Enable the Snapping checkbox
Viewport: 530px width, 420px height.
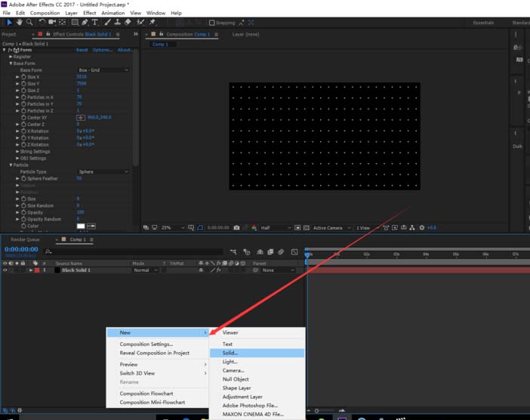[x=211, y=23]
